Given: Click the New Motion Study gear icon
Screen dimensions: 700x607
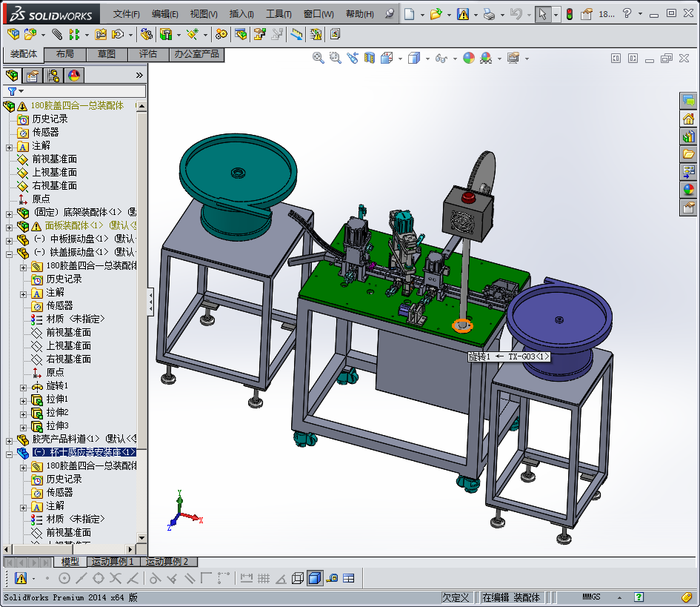Looking at the screenshot, I should (221, 34).
